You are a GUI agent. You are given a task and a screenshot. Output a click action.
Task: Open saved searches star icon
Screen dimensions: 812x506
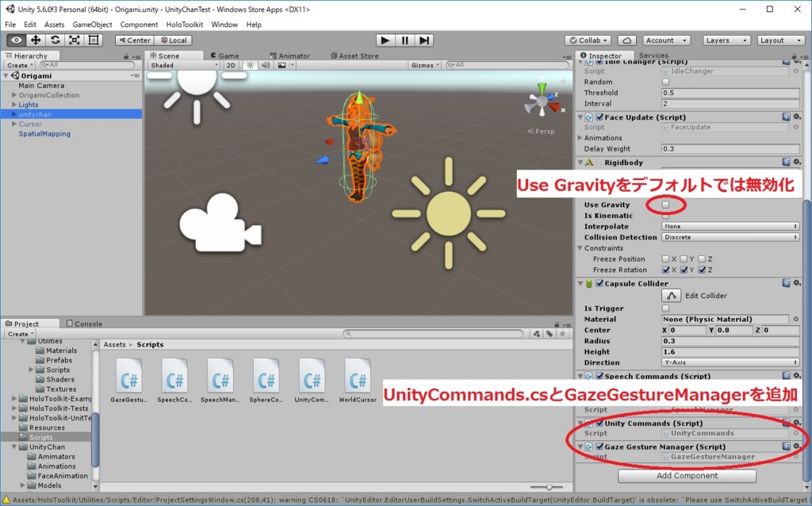pos(562,334)
